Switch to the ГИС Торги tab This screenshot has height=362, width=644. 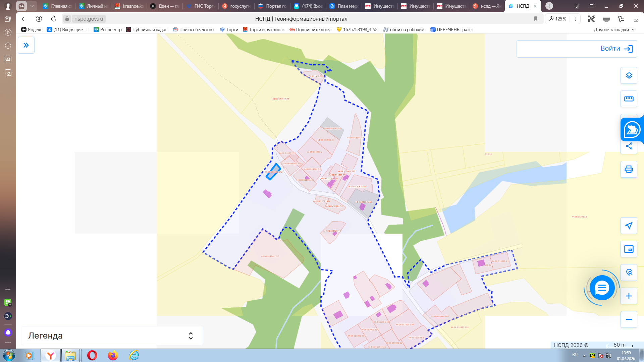201,6
